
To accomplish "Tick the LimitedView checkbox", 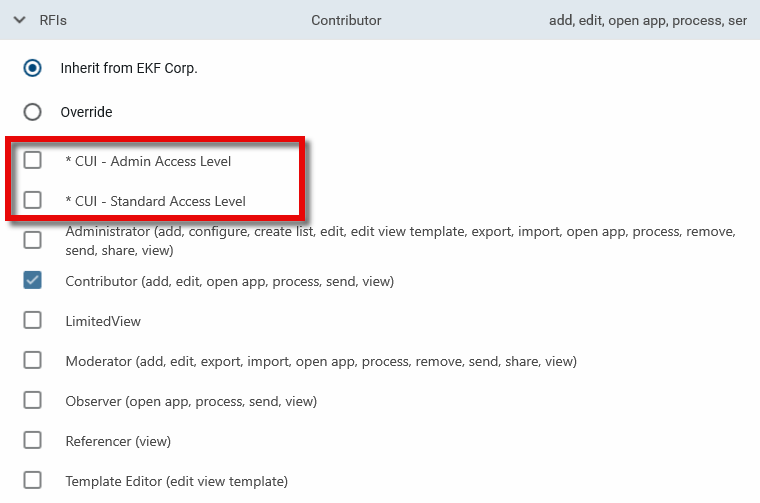I will [33, 320].
